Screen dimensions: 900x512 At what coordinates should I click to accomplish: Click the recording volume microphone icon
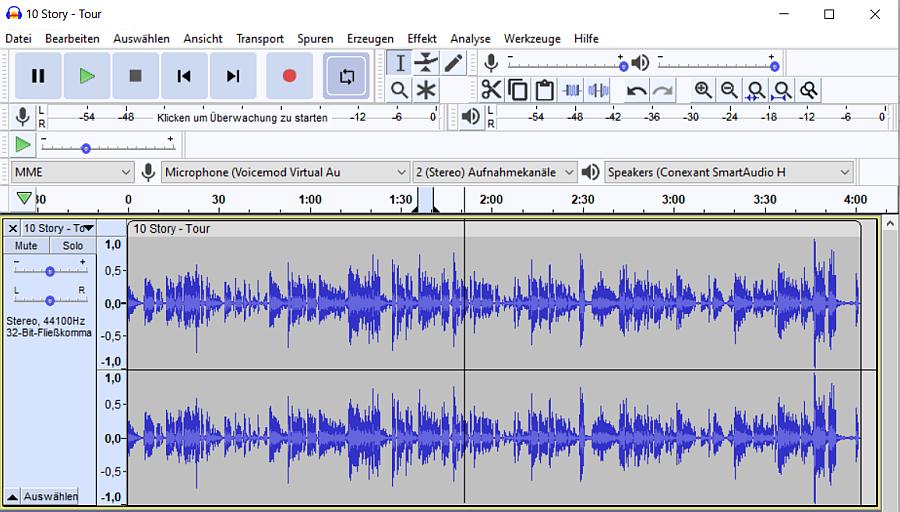(491, 63)
